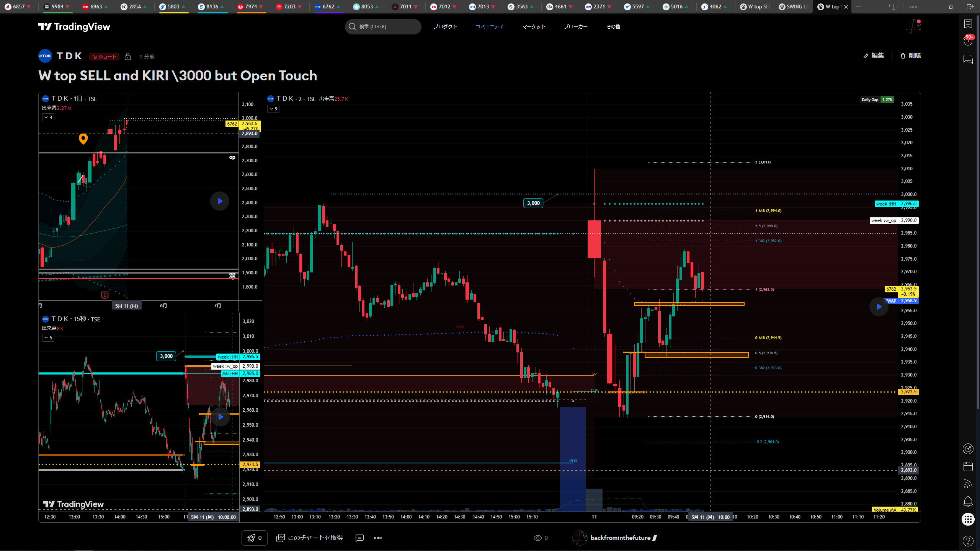Click the red ショート tag
980x551 pixels.
pyautogui.click(x=104, y=57)
